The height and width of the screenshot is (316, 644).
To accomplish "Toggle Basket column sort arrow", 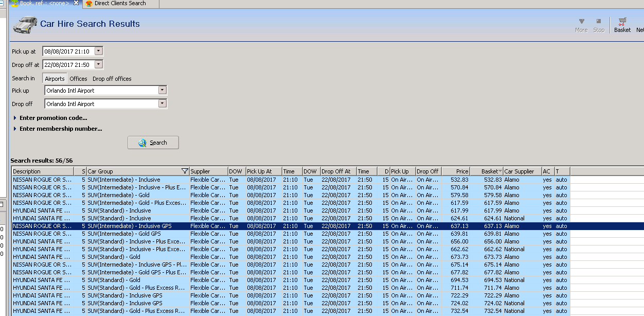I will tap(500, 171).
